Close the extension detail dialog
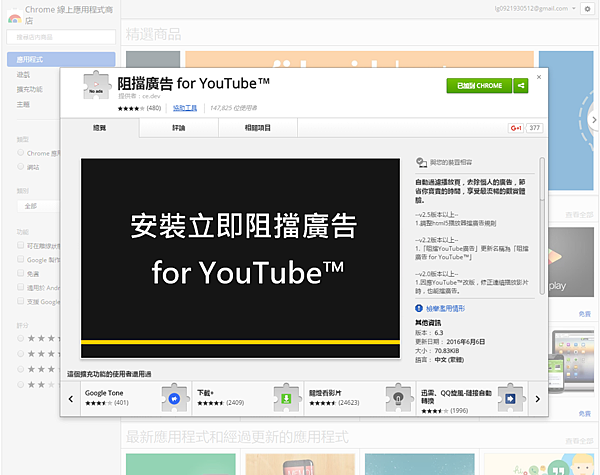The height and width of the screenshot is (475, 600). (539, 77)
